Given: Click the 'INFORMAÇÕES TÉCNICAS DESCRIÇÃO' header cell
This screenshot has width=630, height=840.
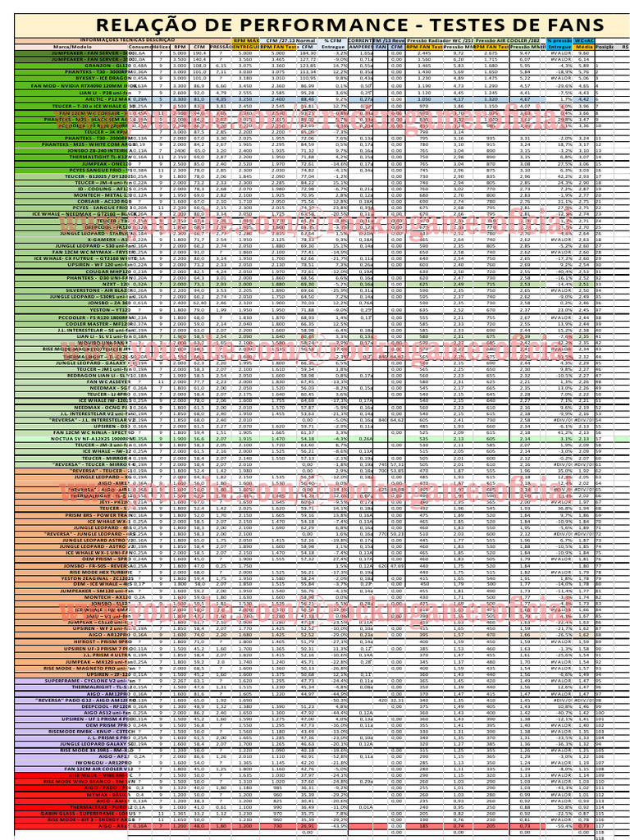Looking at the screenshot, I should pos(126,41).
